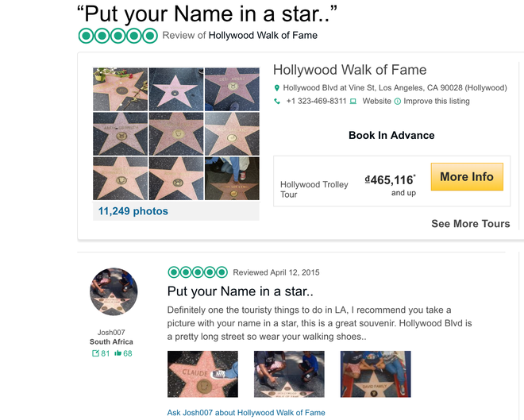The width and height of the screenshot is (524, 420).
Task: Open the Claude star review photo
Action: [202, 374]
